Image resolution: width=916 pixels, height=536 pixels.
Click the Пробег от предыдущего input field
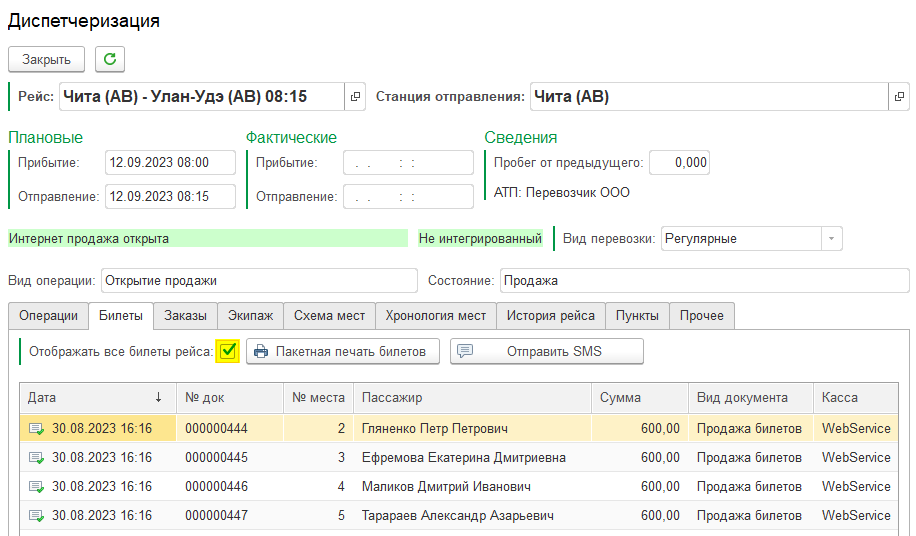[679, 163]
